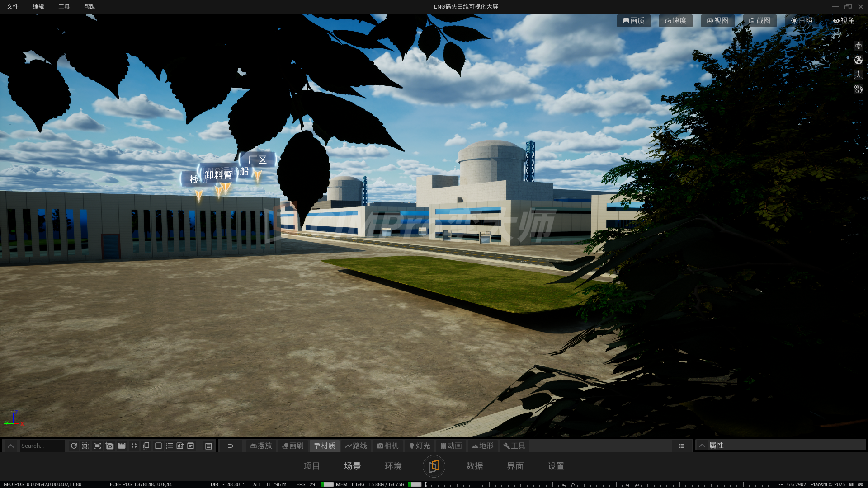
Task: Open the center orange cube logo button
Action: (434, 466)
